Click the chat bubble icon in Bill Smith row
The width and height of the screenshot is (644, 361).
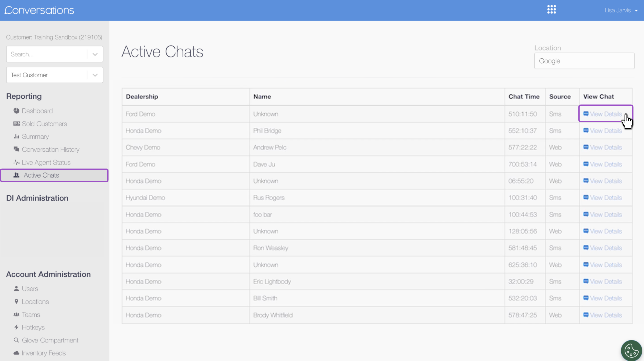tap(586, 298)
